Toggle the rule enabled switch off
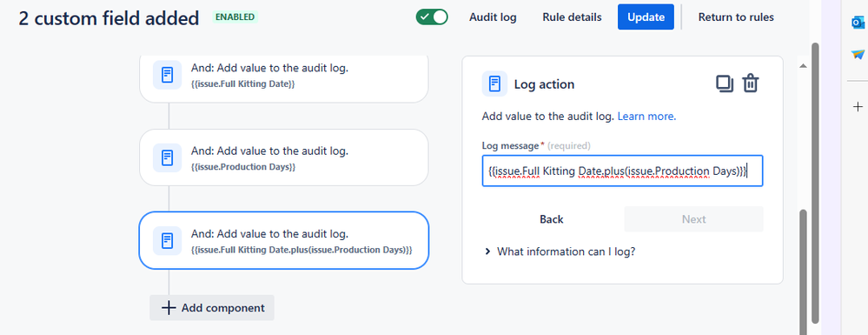The height and width of the screenshot is (335, 868). coord(432,17)
